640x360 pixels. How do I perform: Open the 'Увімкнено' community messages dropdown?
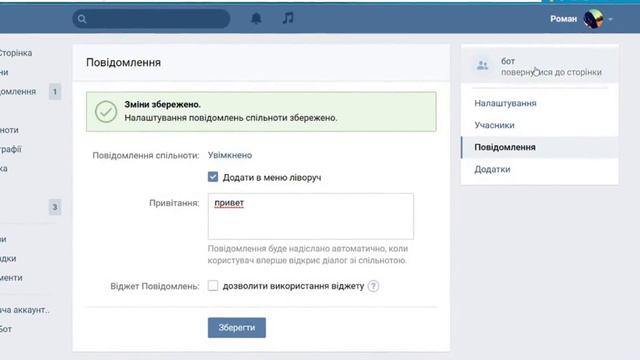point(230,155)
